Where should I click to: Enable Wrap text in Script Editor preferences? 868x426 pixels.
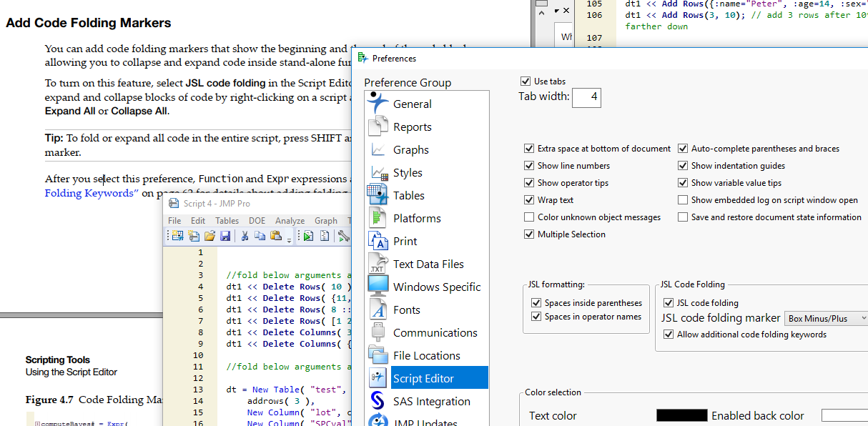tap(530, 199)
